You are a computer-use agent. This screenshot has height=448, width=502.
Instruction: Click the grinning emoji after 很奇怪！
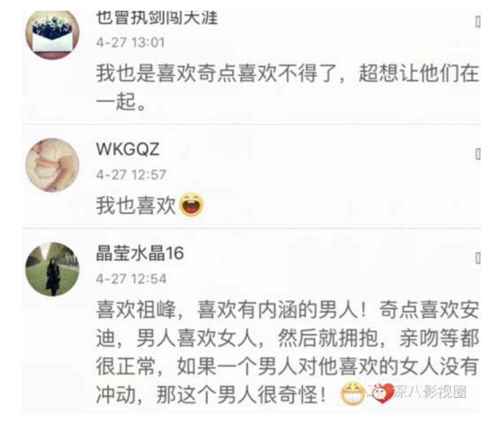point(353,394)
